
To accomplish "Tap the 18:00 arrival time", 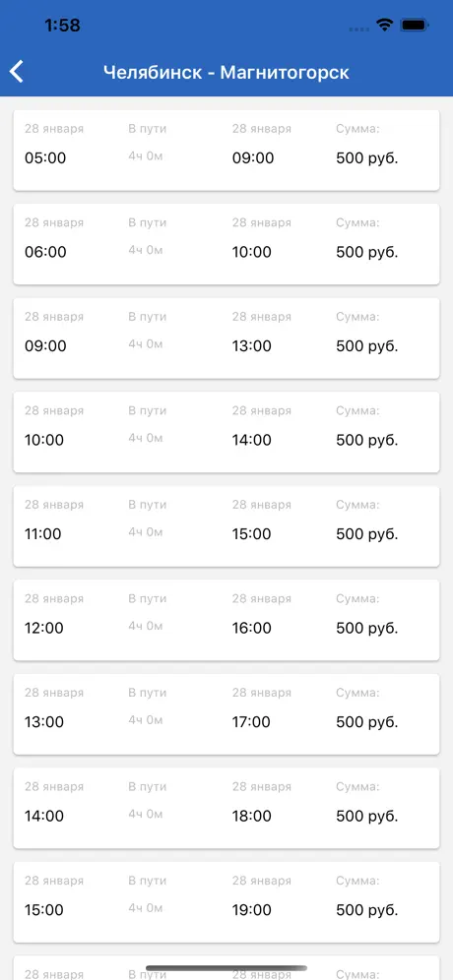I will pos(251,816).
